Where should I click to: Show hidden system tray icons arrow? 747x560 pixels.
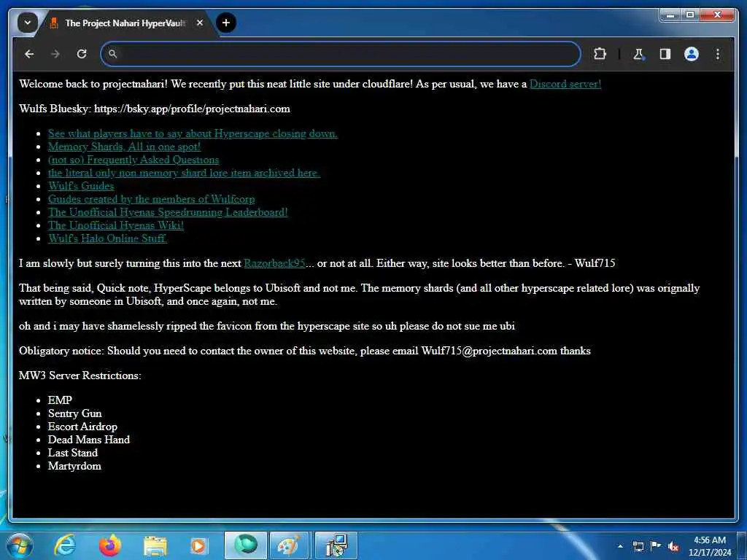pos(620,546)
